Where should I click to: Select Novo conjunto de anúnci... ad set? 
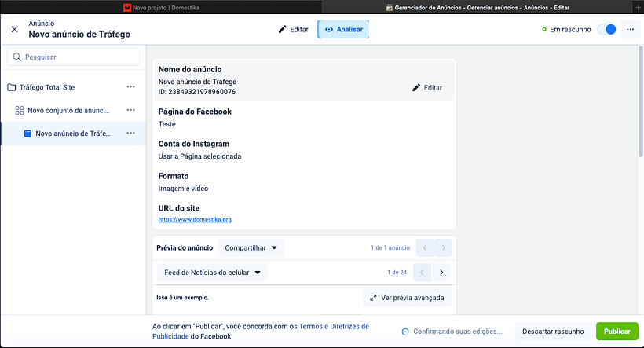pyautogui.click(x=68, y=110)
